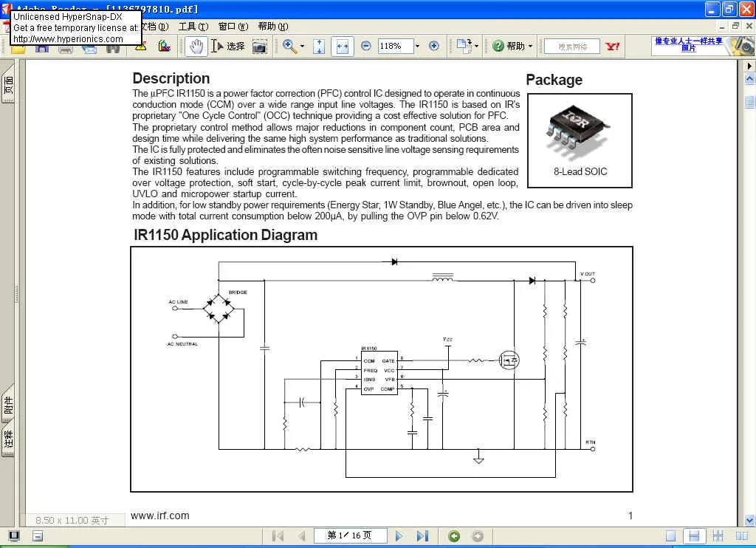
Task: Click the www.irf.com footer text
Action: point(160,516)
